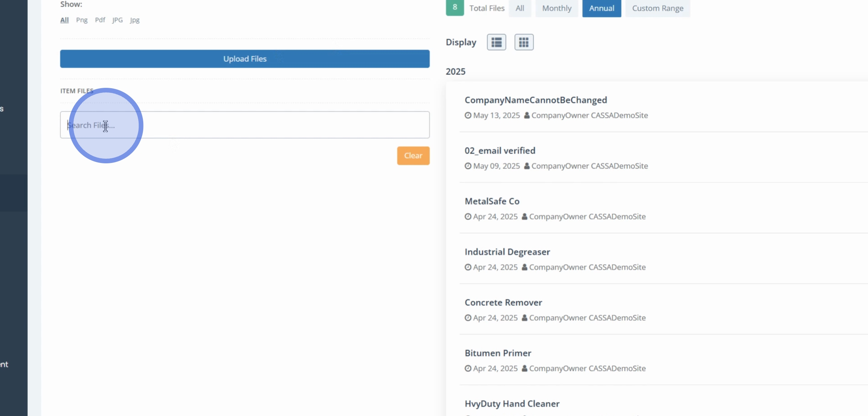Filter files by Pdf type
868x416 pixels.
tap(100, 20)
